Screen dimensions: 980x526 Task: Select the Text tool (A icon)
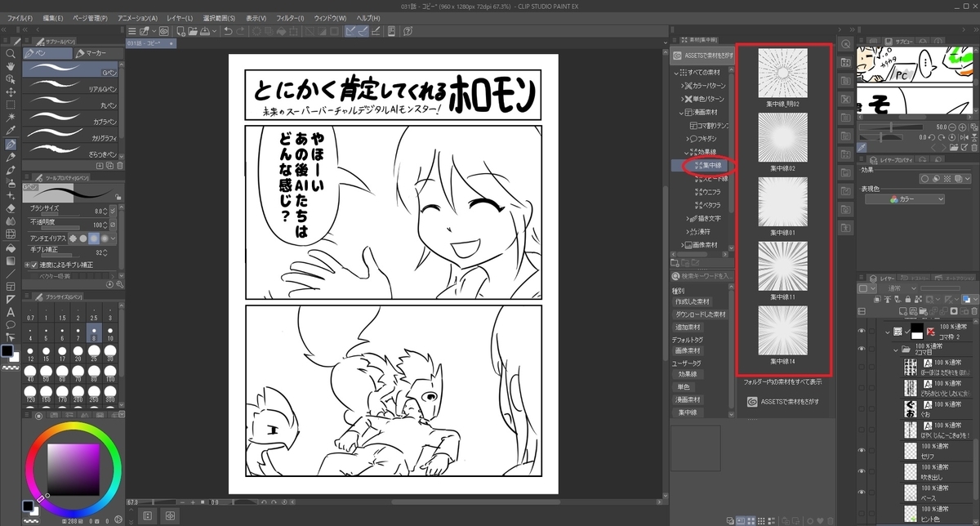(11, 312)
